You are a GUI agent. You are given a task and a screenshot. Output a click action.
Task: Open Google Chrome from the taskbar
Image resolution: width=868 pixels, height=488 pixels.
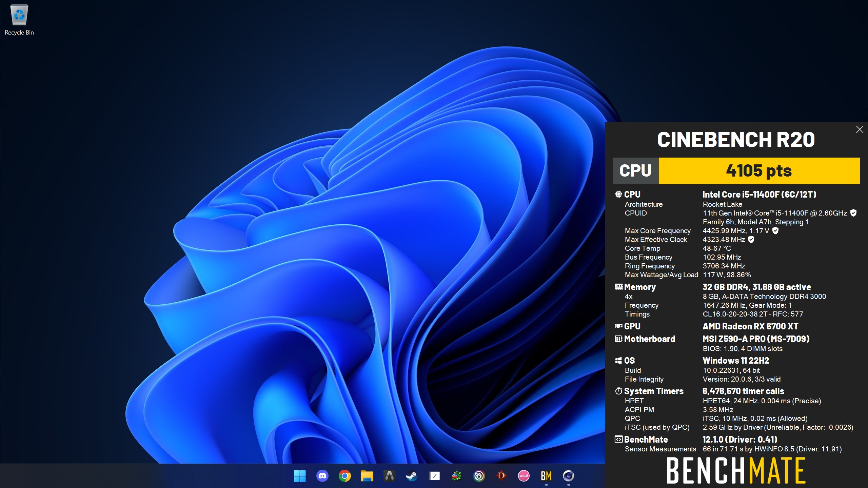[x=344, y=476]
